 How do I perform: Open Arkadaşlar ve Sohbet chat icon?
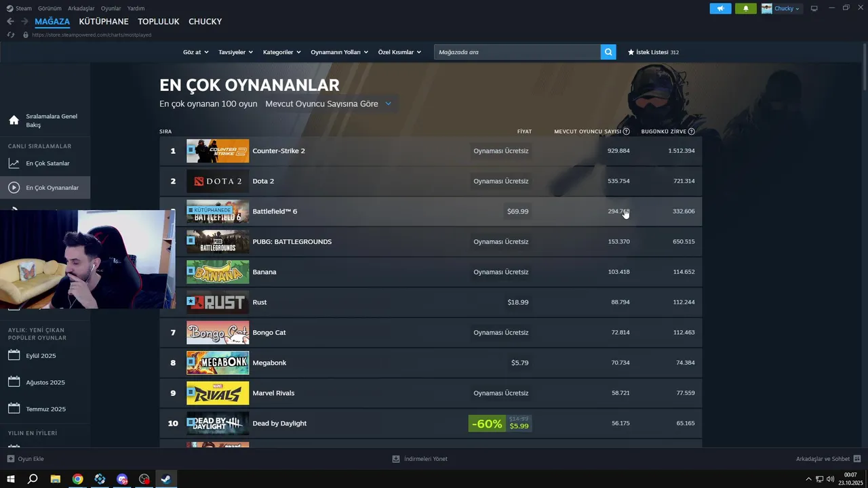pos(857,459)
